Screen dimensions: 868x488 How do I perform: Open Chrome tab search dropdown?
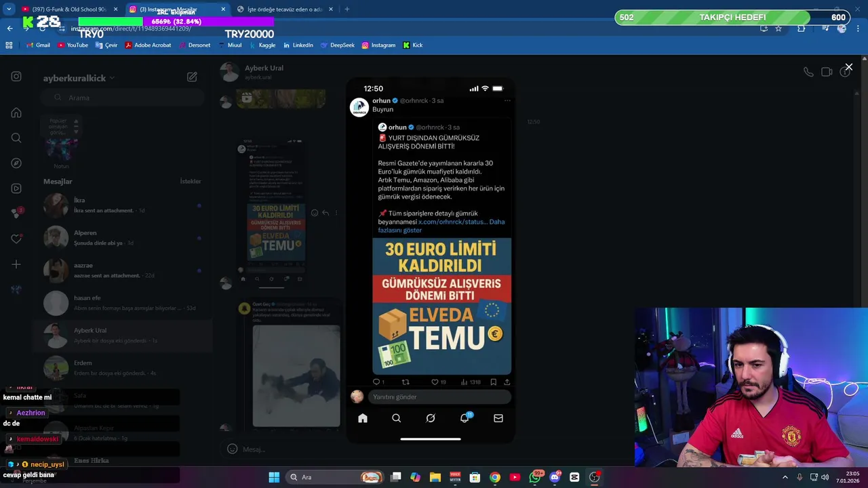pos(9,9)
